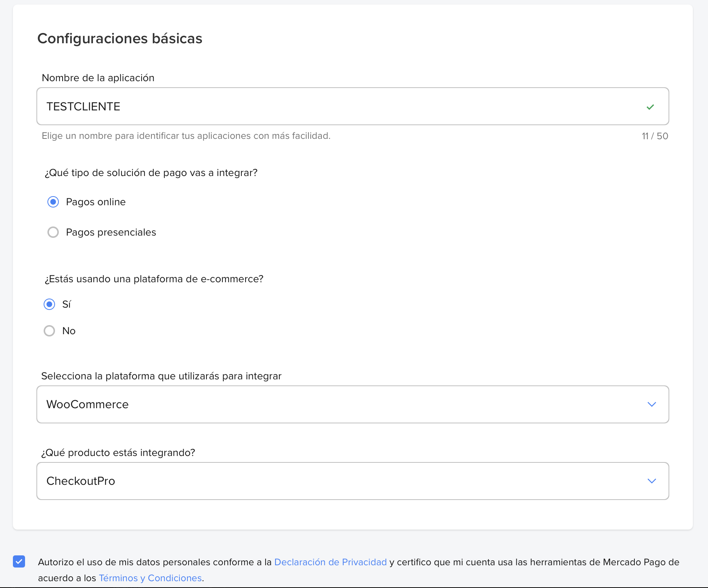This screenshot has width=708, height=588.
Task: Click the payment solution type question text
Action: (x=151, y=173)
